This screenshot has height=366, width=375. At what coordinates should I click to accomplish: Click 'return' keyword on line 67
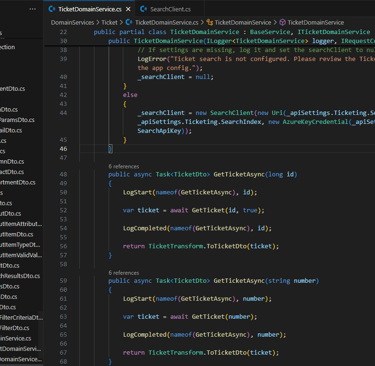[x=134, y=353]
